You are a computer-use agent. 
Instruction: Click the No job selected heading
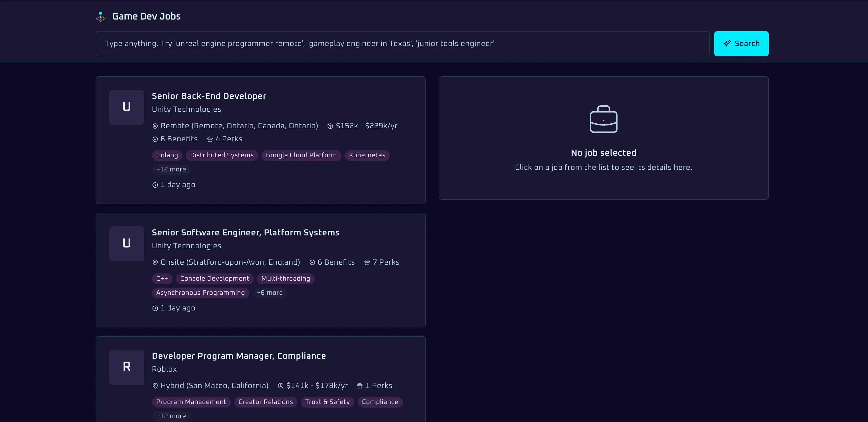click(x=603, y=153)
